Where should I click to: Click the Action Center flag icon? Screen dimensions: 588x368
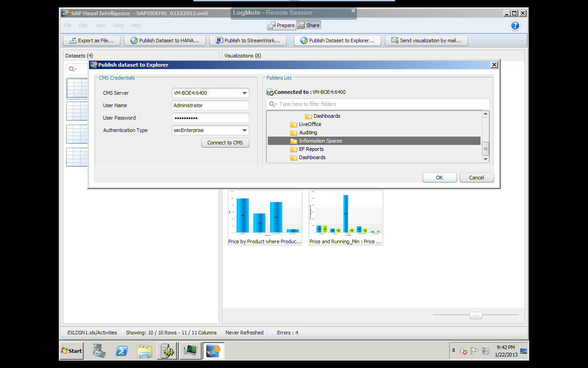475,351
